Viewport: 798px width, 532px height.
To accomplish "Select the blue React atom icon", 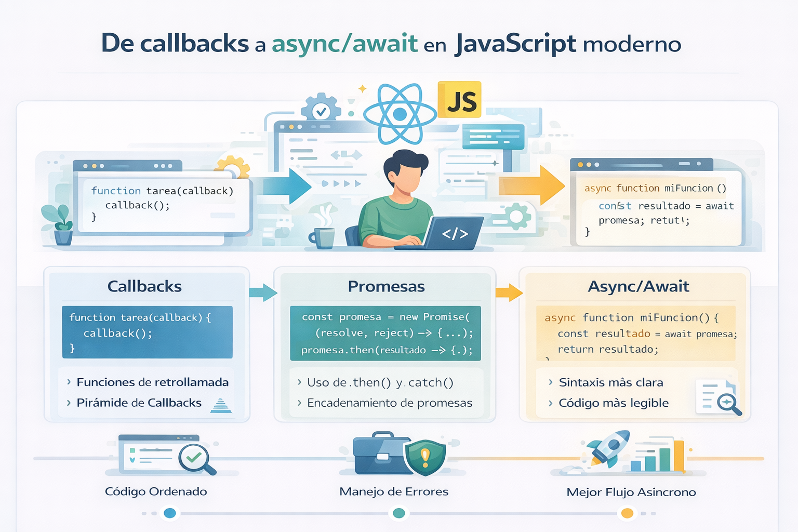I will point(400,114).
